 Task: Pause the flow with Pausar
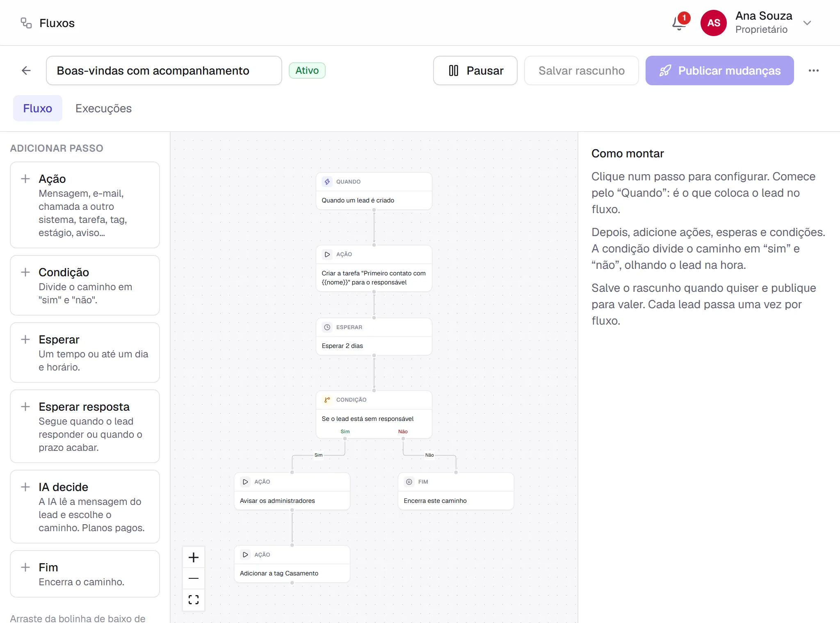(475, 70)
